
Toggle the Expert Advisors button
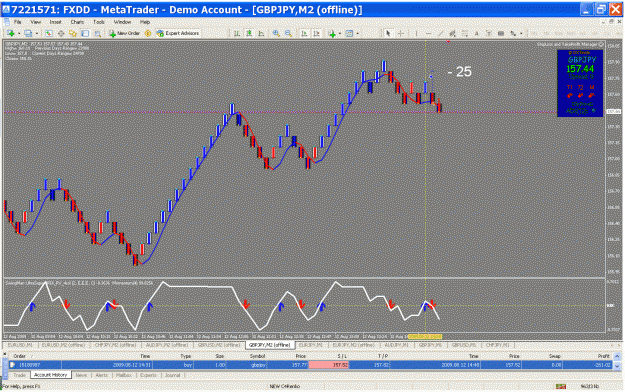tap(178, 33)
